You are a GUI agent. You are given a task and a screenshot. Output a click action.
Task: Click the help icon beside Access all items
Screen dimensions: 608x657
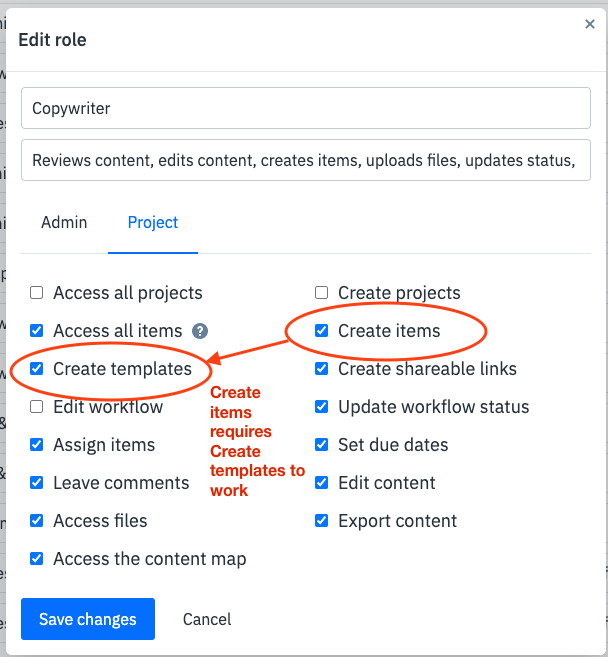click(x=200, y=331)
